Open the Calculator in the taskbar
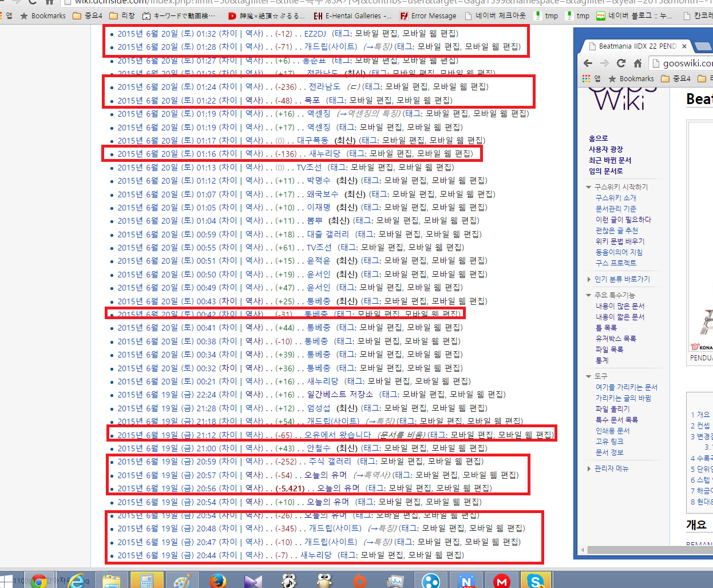This screenshot has width=713, height=588. point(146,581)
